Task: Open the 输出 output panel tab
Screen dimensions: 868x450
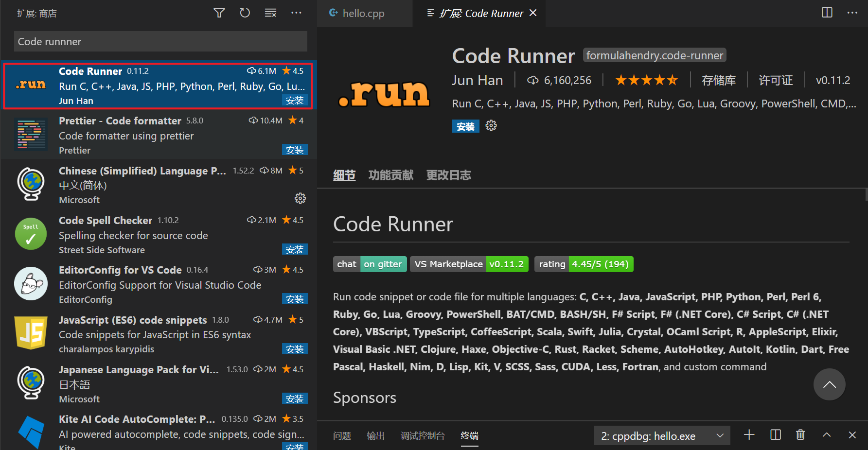Action: (x=375, y=436)
